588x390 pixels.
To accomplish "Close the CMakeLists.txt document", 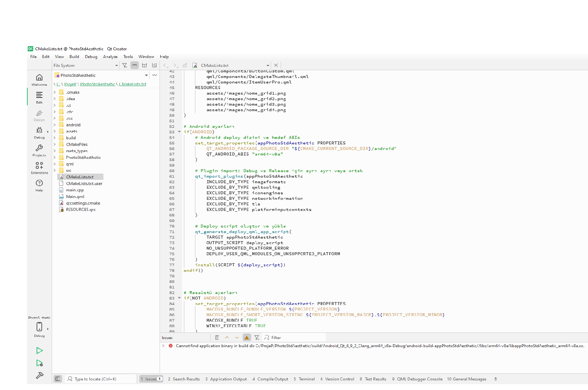I will coord(276,65).
